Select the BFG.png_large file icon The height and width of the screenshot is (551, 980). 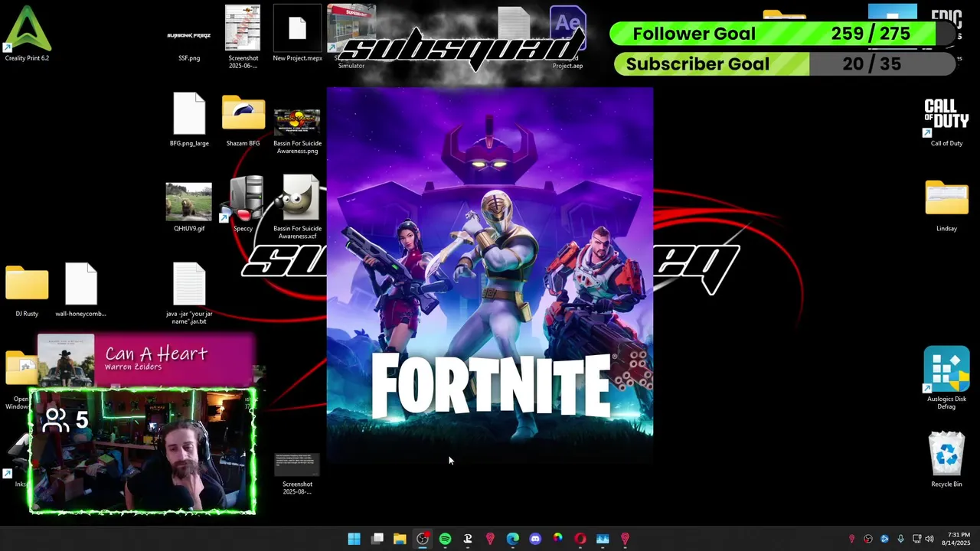click(189, 119)
